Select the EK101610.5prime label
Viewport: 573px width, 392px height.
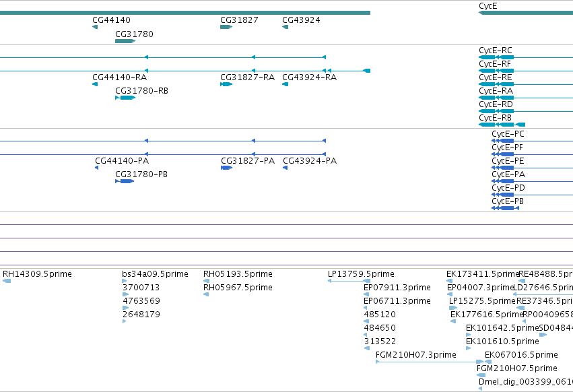tap(502, 341)
